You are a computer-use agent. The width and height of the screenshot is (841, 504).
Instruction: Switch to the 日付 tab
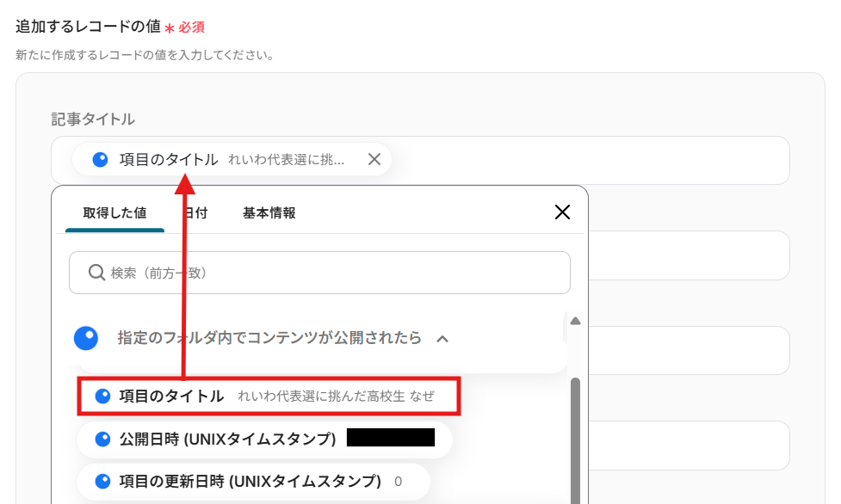195,213
